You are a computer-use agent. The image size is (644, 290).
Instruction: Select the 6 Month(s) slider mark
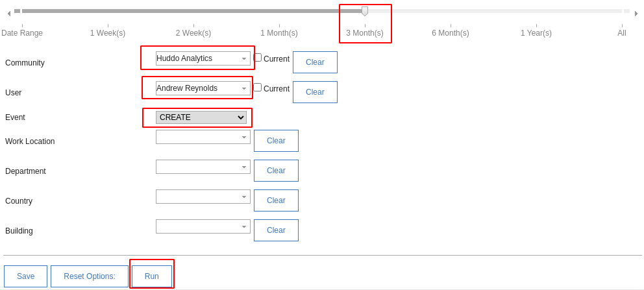(x=450, y=33)
